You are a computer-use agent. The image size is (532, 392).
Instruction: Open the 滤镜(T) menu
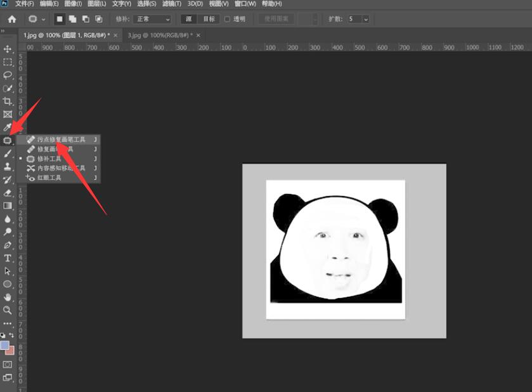[172, 4]
